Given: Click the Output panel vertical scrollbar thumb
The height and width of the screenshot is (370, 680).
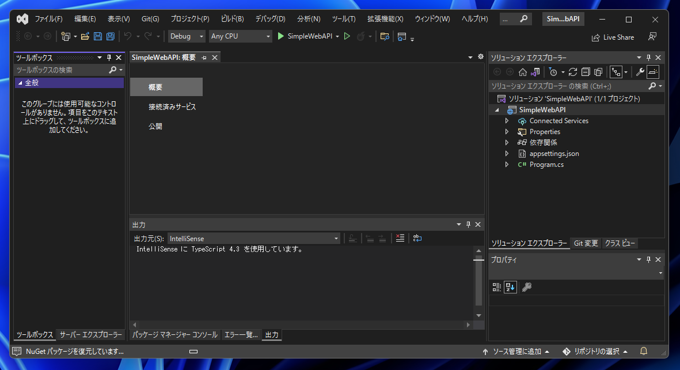Looking at the screenshot, I should 479,281.
